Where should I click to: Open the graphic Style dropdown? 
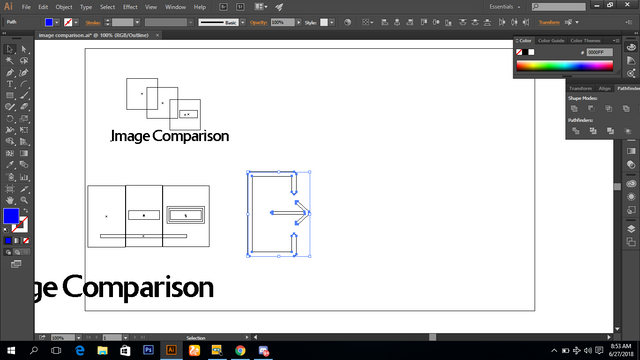[x=332, y=22]
